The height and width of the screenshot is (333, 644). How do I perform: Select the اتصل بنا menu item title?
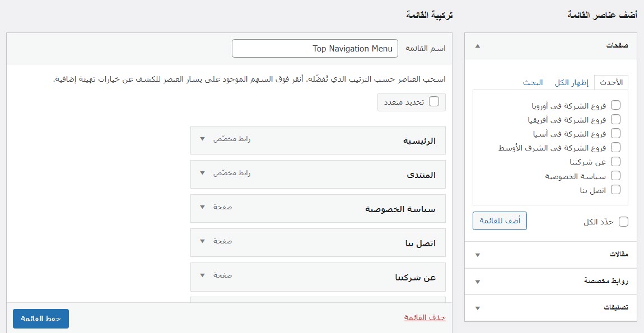pyautogui.click(x=421, y=243)
